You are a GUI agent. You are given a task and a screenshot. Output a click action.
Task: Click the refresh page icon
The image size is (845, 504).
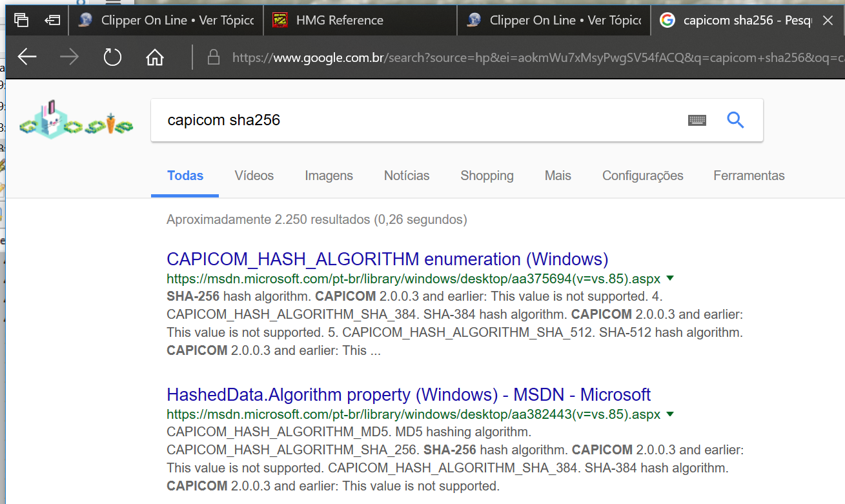click(x=112, y=57)
